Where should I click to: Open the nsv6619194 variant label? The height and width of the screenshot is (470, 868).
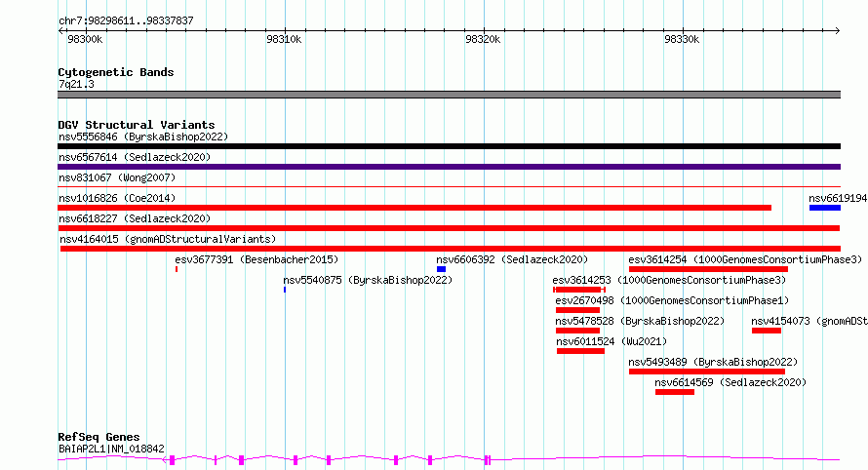pos(838,198)
